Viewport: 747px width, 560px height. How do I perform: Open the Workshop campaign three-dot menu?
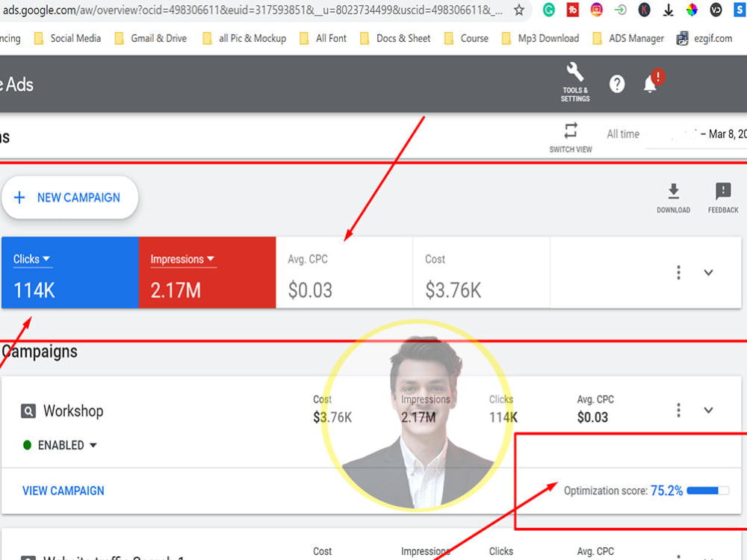(x=679, y=410)
